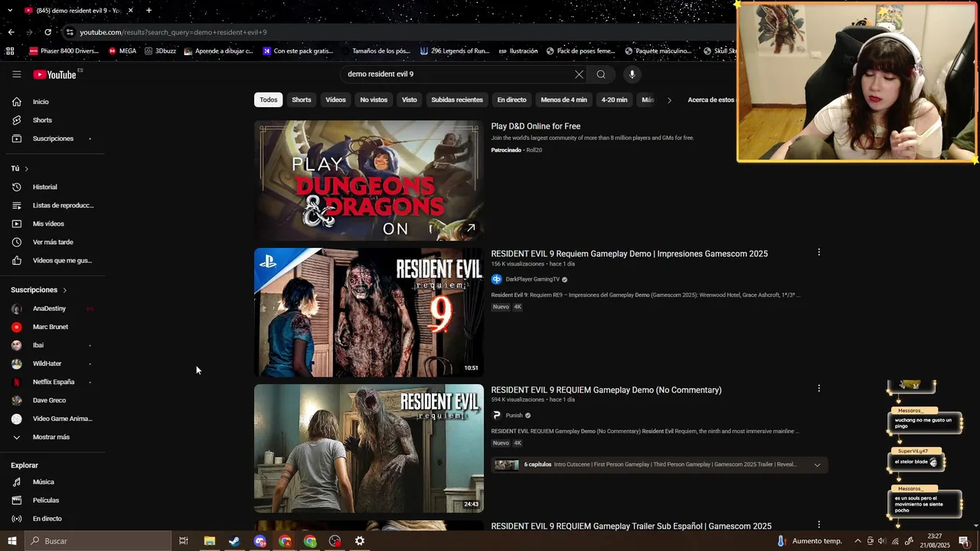The width and height of the screenshot is (980, 551).
Task: Open the MEGA bookmark
Action: [122, 51]
